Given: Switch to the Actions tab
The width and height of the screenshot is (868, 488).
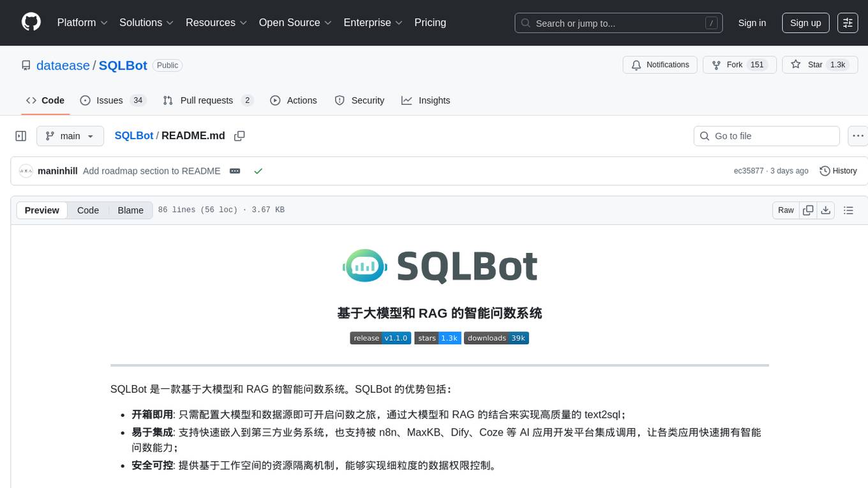Looking at the screenshot, I should (294, 100).
